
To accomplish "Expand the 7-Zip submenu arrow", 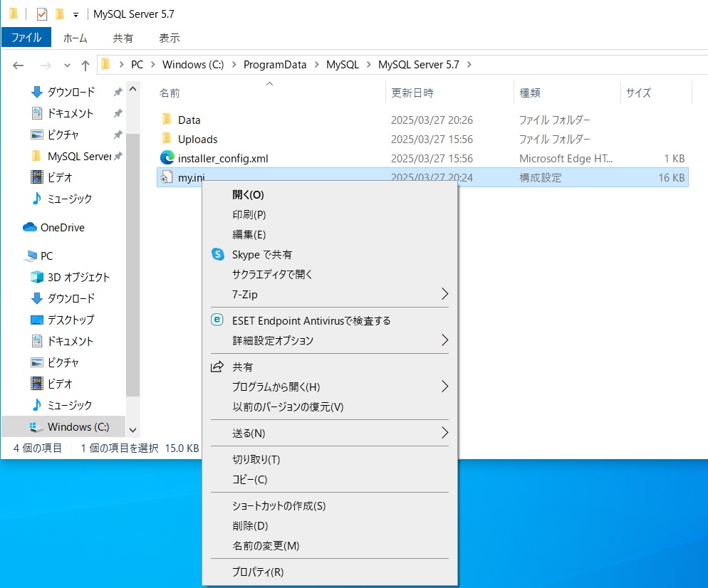I will point(444,294).
